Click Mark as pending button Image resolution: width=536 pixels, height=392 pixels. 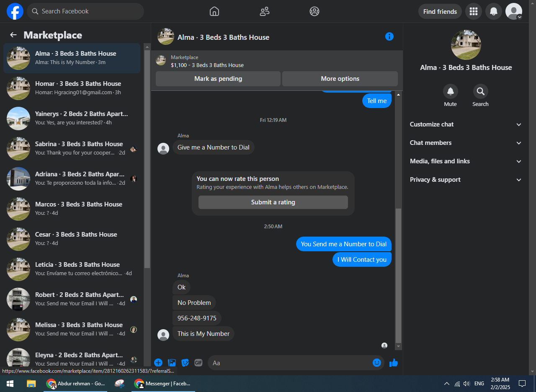click(218, 79)
